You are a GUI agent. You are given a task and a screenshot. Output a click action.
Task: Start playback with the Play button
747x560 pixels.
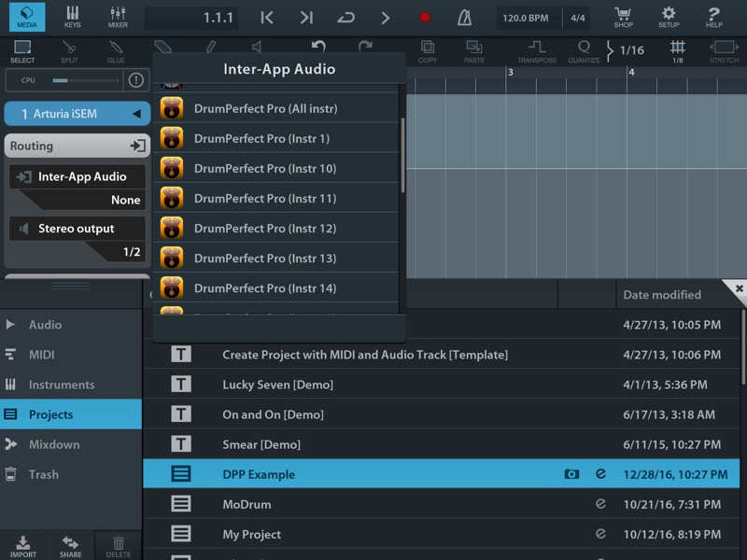(x=385, y=18)
